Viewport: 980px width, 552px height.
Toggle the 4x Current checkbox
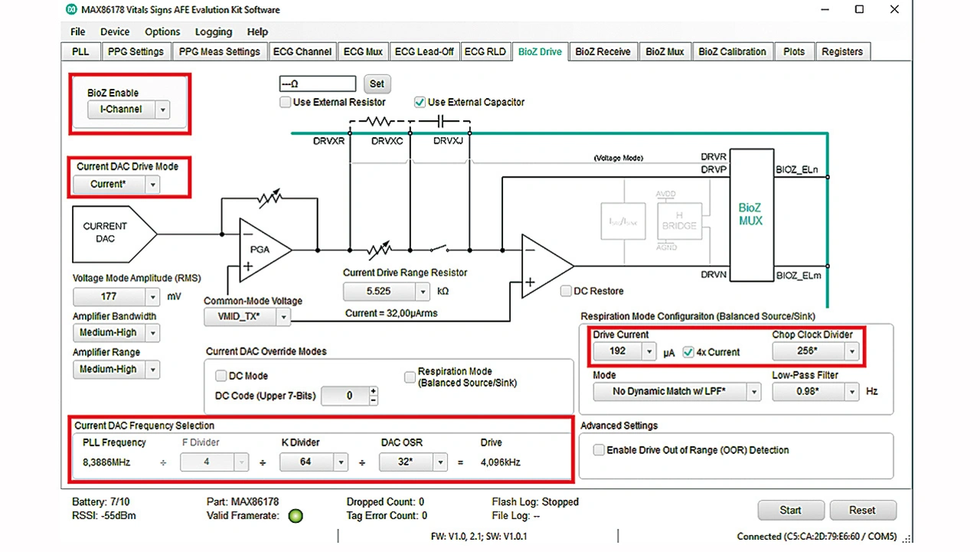688,352
